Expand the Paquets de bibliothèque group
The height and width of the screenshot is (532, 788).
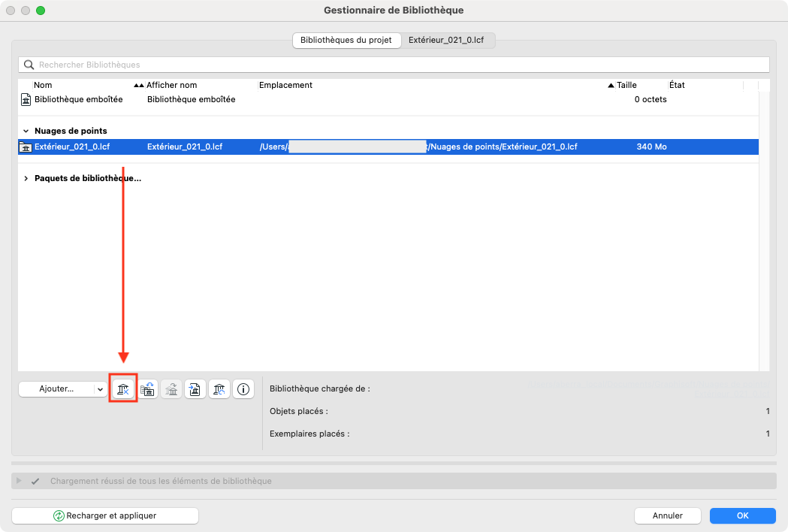click(26, 179)
